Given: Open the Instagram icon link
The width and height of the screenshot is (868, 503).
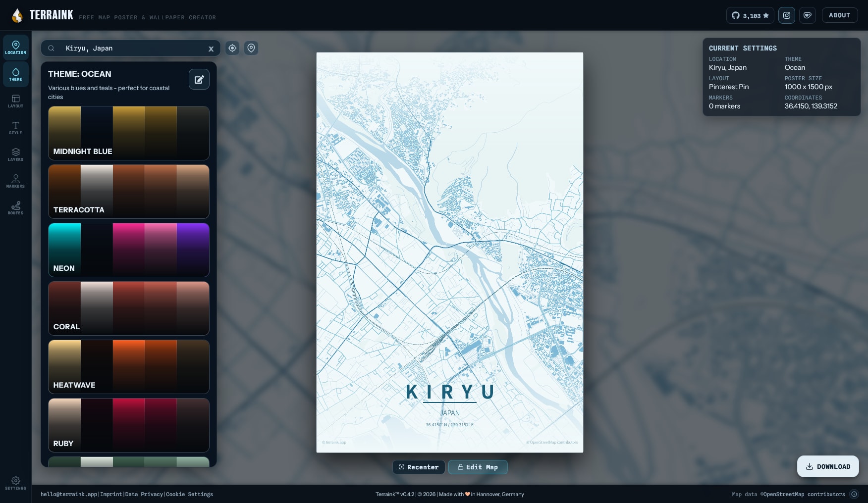Looking at the screenshot, I should (x=787, y=15).
